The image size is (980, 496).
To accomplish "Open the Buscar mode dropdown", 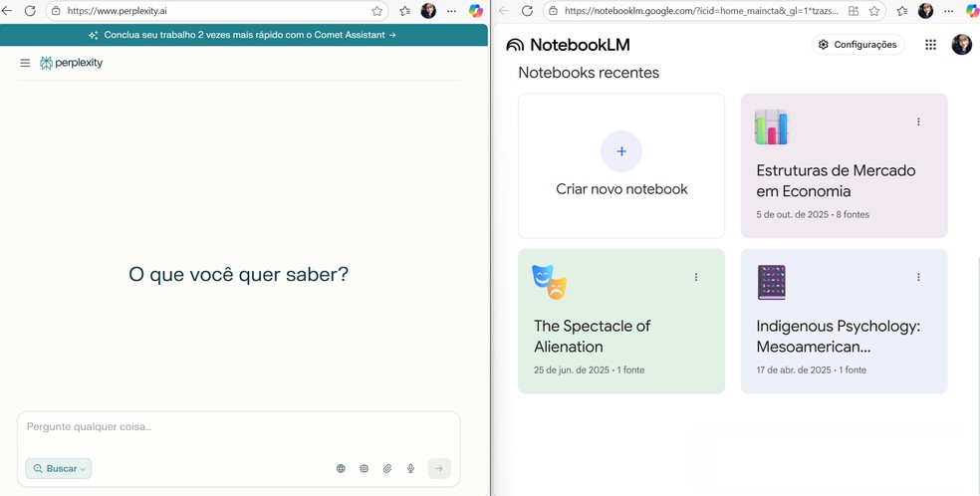I will (x=59, y=468).
